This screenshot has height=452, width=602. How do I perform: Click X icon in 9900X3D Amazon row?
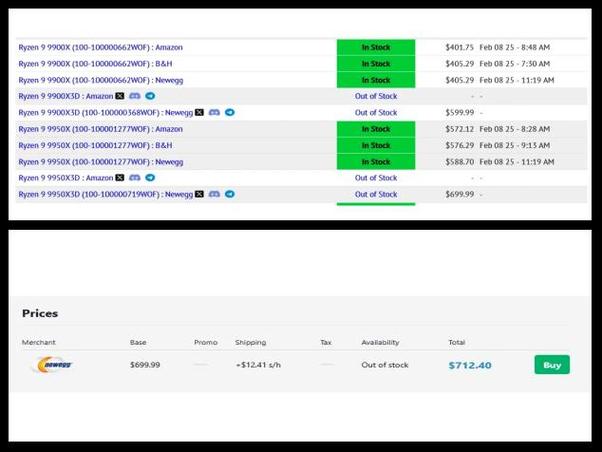click(120, 96)
